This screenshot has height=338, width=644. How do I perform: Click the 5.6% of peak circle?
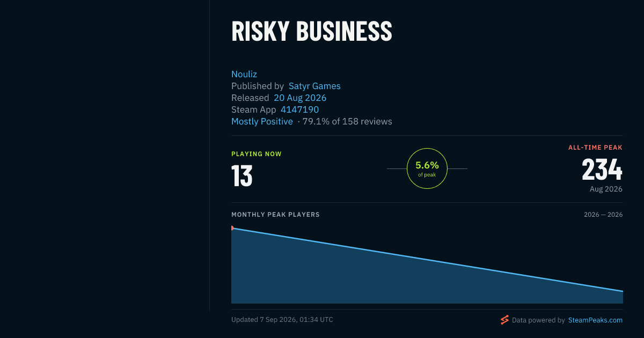427,168
